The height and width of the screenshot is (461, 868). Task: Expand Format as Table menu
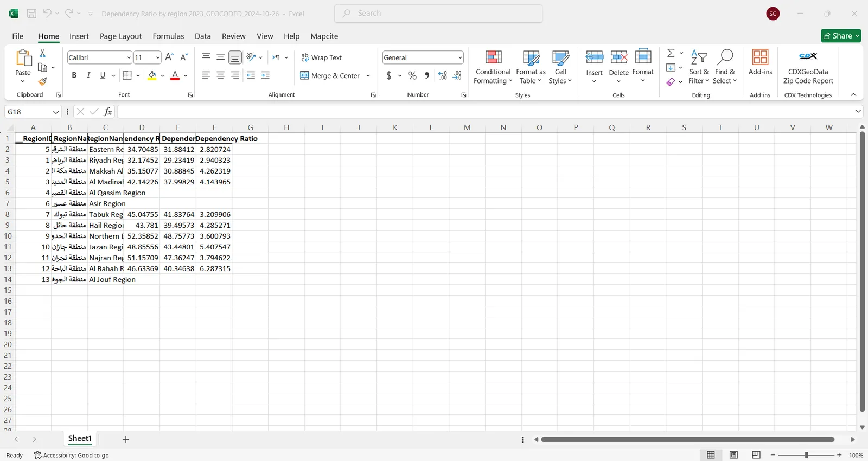click(531, 67)
